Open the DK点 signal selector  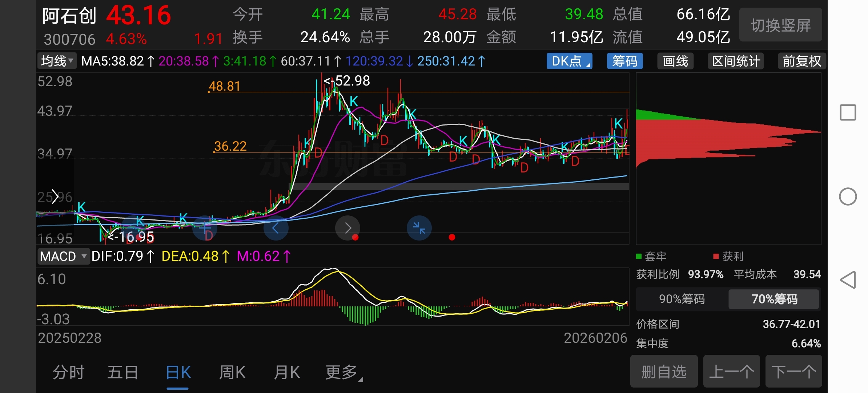tap(569, 61)
